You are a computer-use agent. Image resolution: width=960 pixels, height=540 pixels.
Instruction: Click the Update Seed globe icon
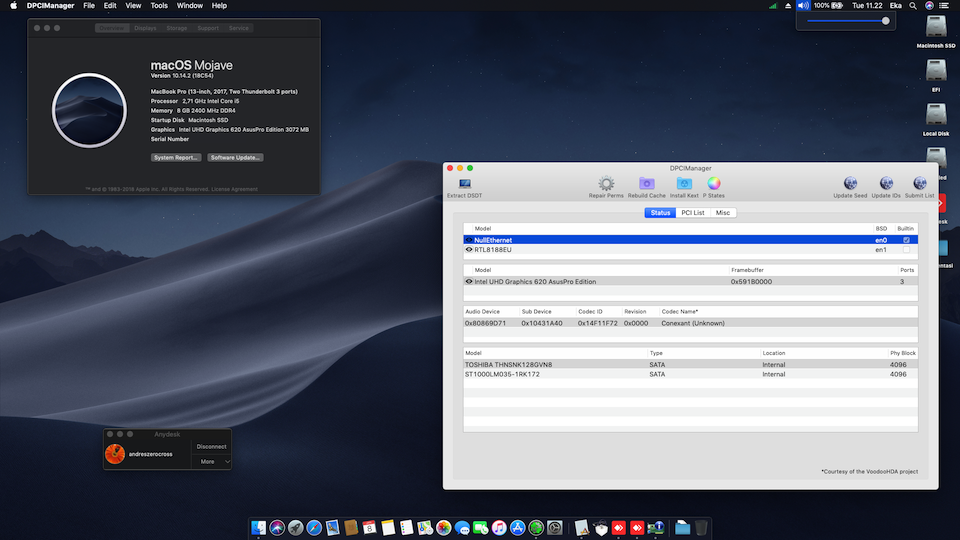coord(850,184)
